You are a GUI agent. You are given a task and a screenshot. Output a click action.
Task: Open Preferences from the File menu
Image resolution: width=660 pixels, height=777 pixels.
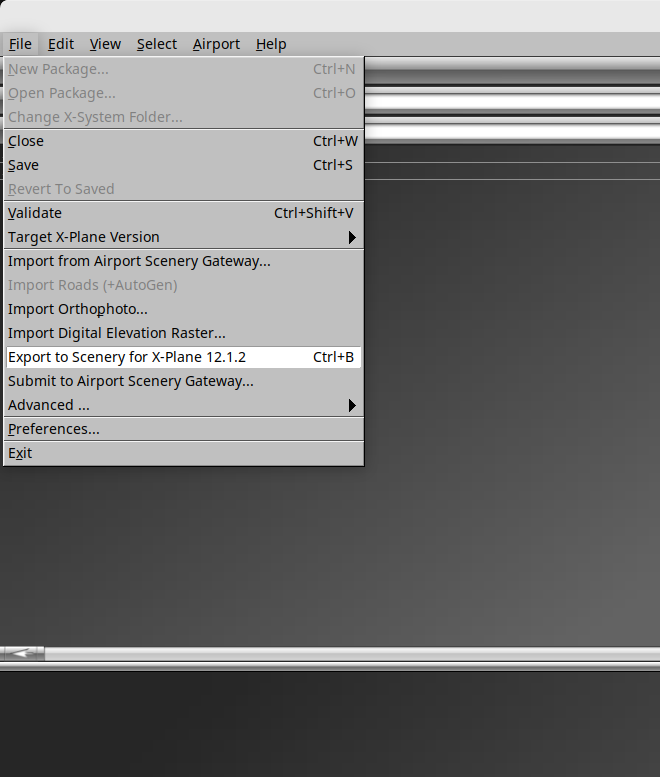183,429
